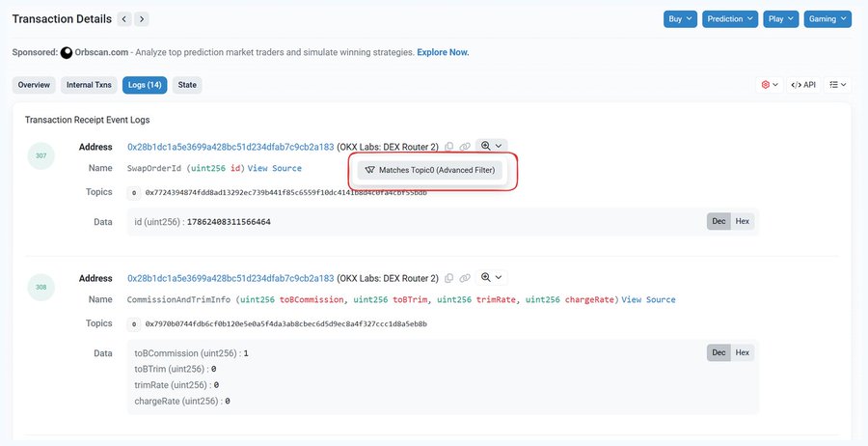The height and width of the screenshot is (446, 868).
Task: Select Hex format for SwapOrderId data
Action: tap(743, 221)
